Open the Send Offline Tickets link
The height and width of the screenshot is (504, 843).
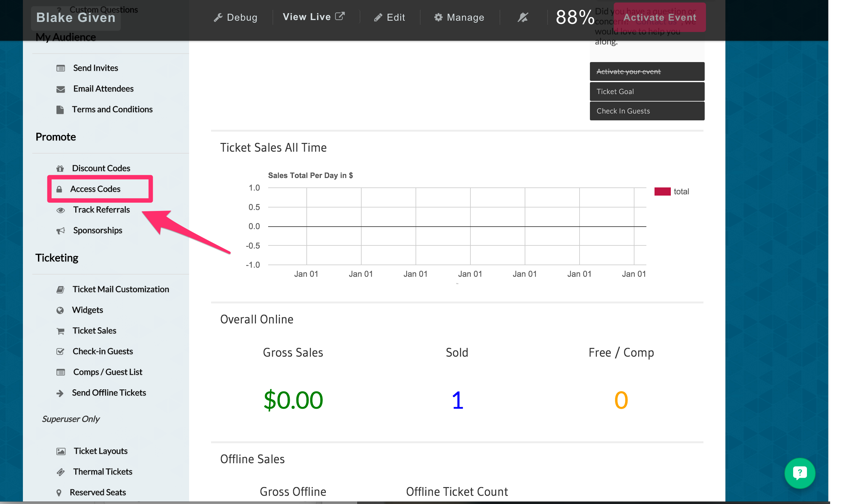(109, 393)
